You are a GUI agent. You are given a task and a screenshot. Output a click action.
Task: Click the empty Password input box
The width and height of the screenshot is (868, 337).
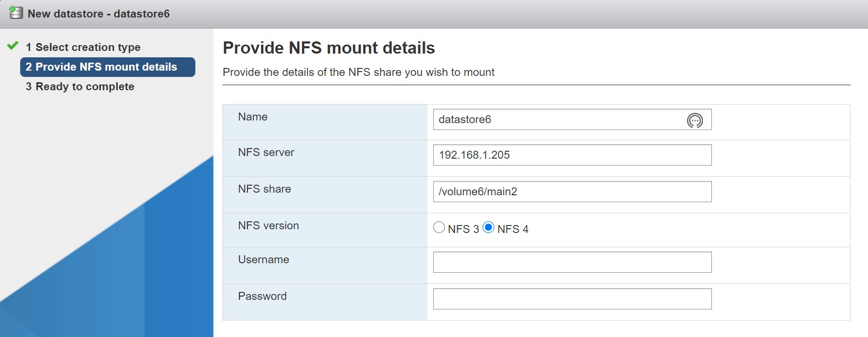(572, 299)
